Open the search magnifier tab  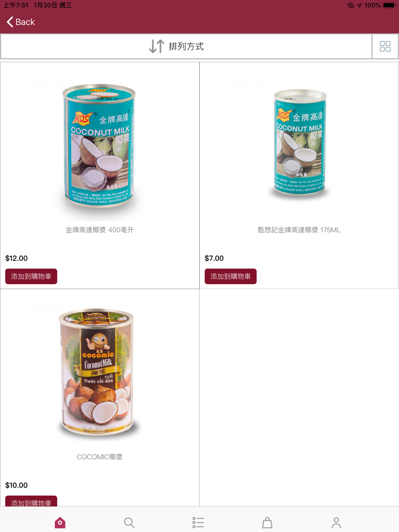click(x=129, y=522)
